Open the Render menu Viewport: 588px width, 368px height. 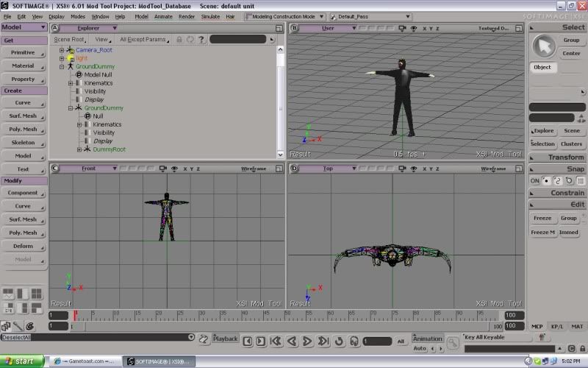[187, 16]
